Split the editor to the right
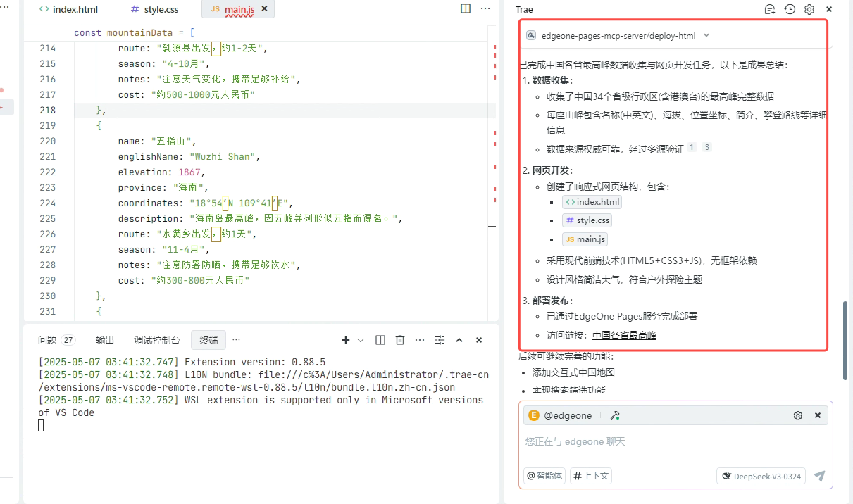 [466, 8]
